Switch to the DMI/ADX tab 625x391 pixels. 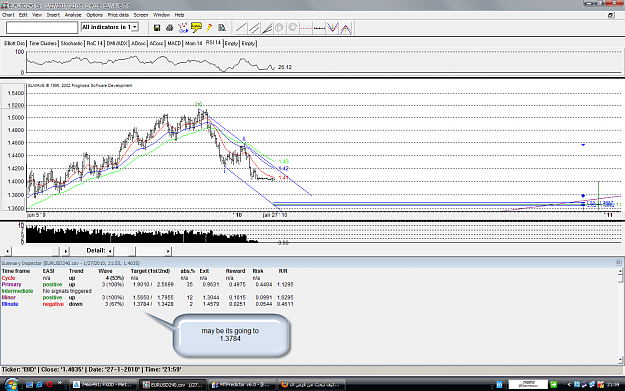[117, 43]
